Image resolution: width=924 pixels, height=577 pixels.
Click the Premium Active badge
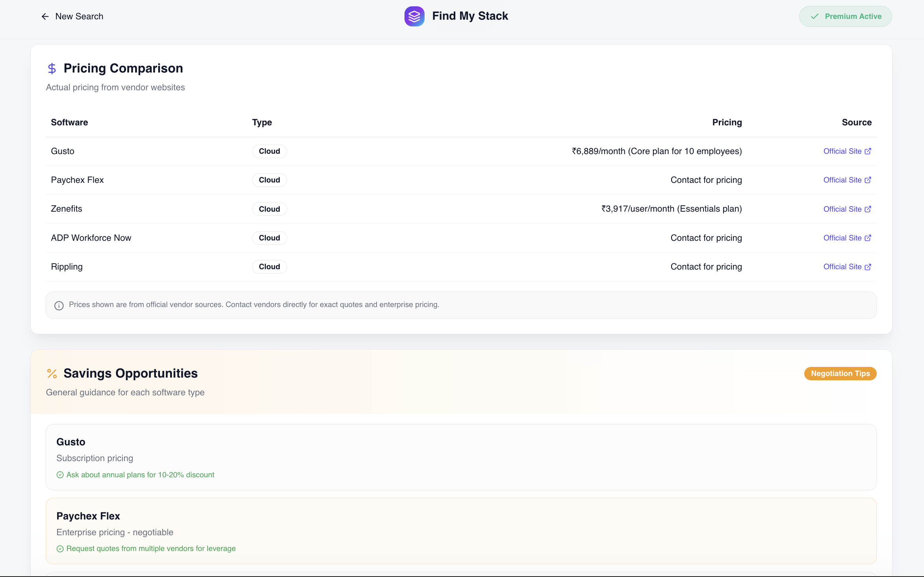(845, 16)
